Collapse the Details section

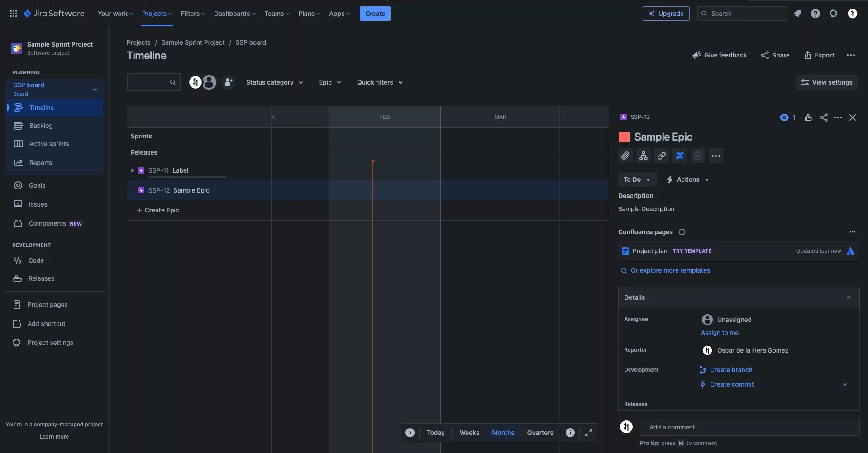[x=849, y=297]
